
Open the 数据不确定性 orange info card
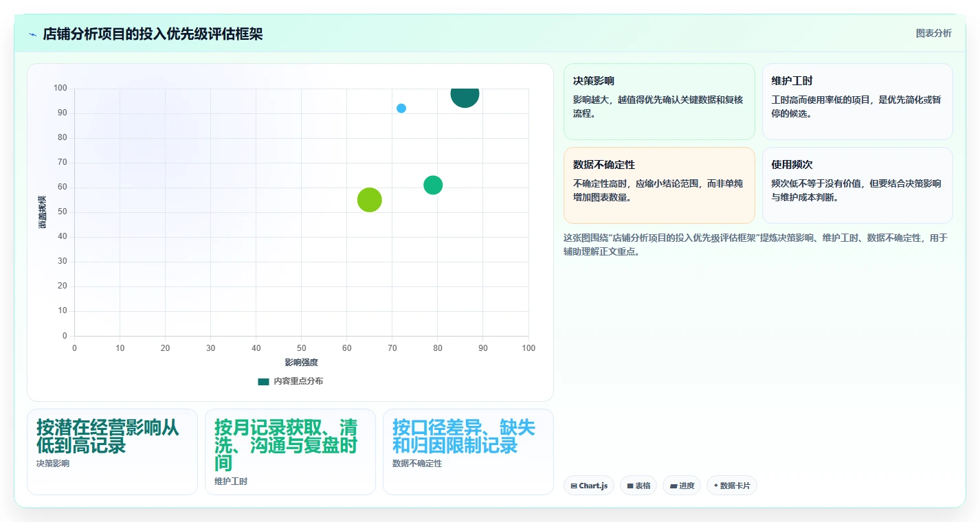click(x=659, y=185)
